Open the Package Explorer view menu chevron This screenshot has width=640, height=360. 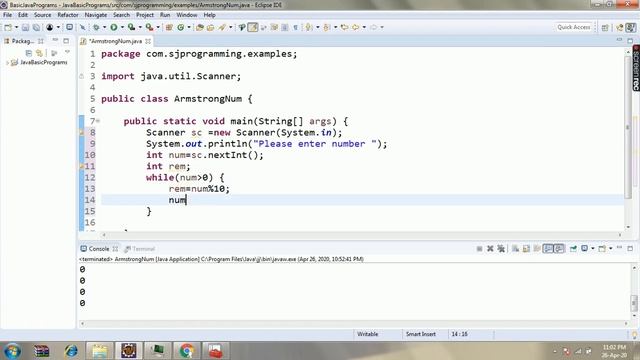(x=67, y=52)
